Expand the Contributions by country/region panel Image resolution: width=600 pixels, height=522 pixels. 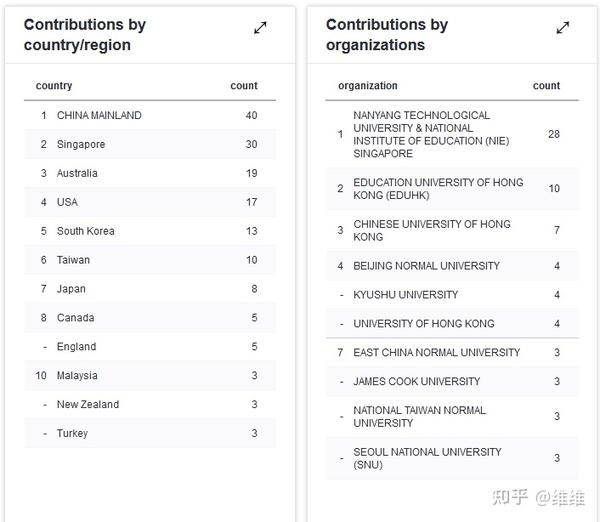(260, 28)
